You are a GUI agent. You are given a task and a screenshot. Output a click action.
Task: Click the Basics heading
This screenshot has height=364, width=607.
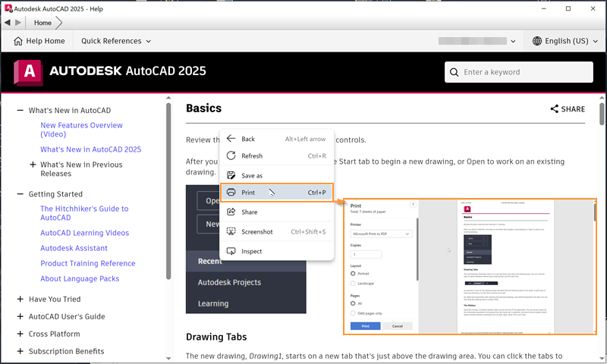(x=203, y=108)
